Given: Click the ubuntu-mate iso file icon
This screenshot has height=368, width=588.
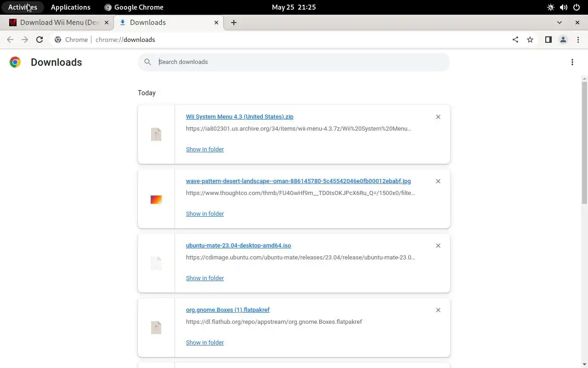Looking at the screenshot, I should (x=156, y=263).
